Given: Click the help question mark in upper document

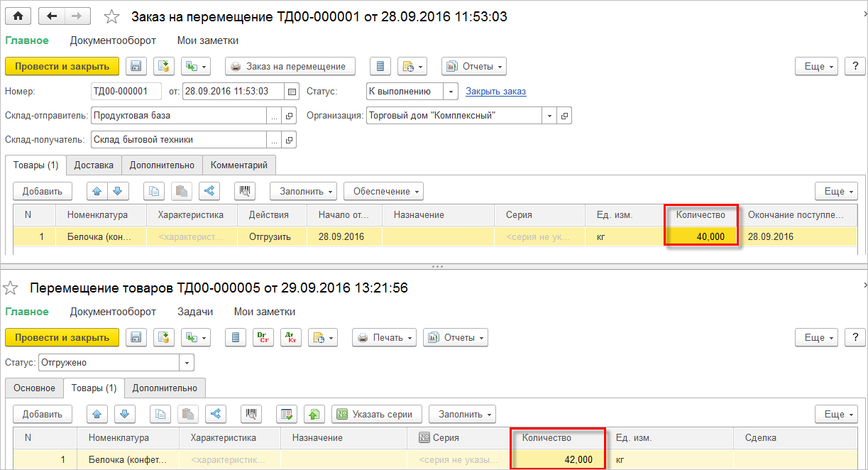Looking at the screenshot, I should 855,66.
